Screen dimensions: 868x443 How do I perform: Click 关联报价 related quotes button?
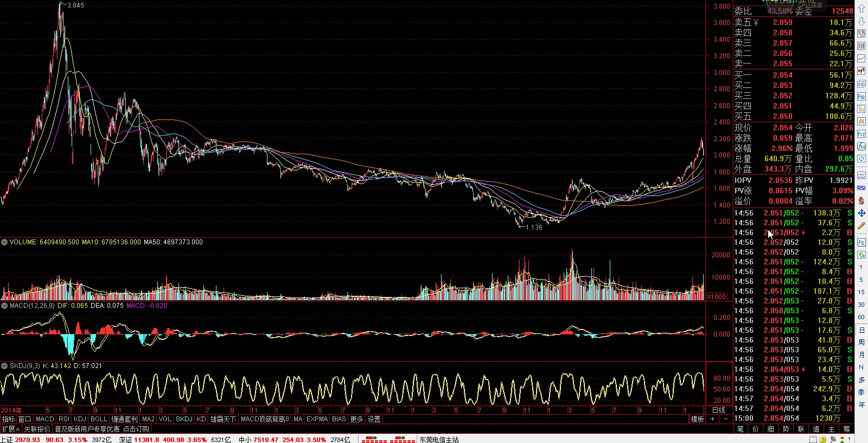pyautogui.click(x=37, y=429)
